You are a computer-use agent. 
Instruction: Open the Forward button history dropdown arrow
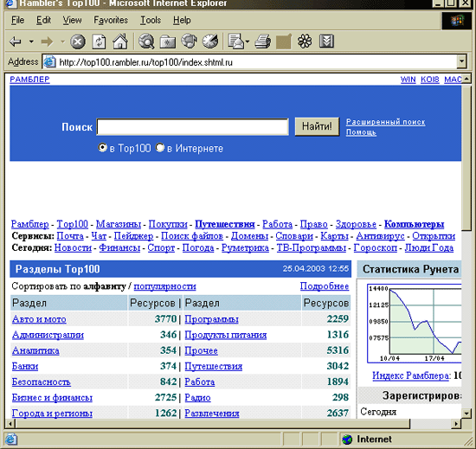(x=62, y=42)
